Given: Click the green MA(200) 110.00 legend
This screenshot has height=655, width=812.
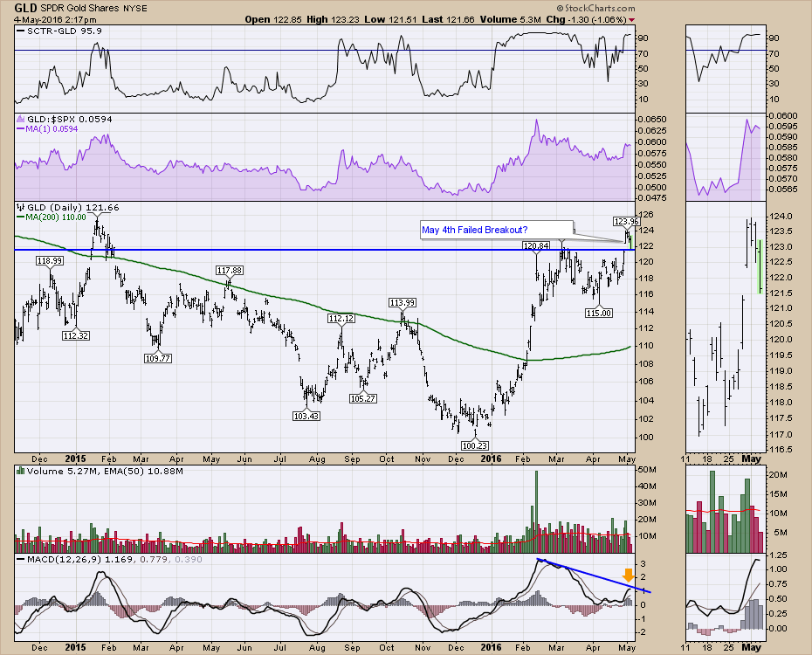Looking at the screenshot, I should coord(52,217).
